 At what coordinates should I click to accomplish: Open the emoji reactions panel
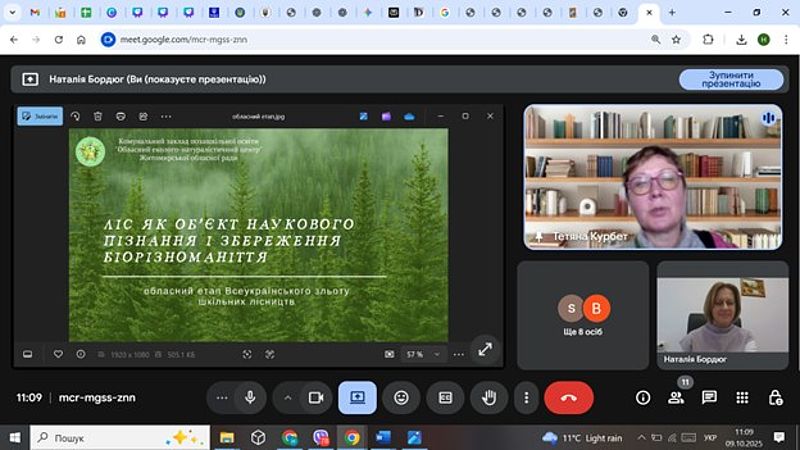point(401,397)
